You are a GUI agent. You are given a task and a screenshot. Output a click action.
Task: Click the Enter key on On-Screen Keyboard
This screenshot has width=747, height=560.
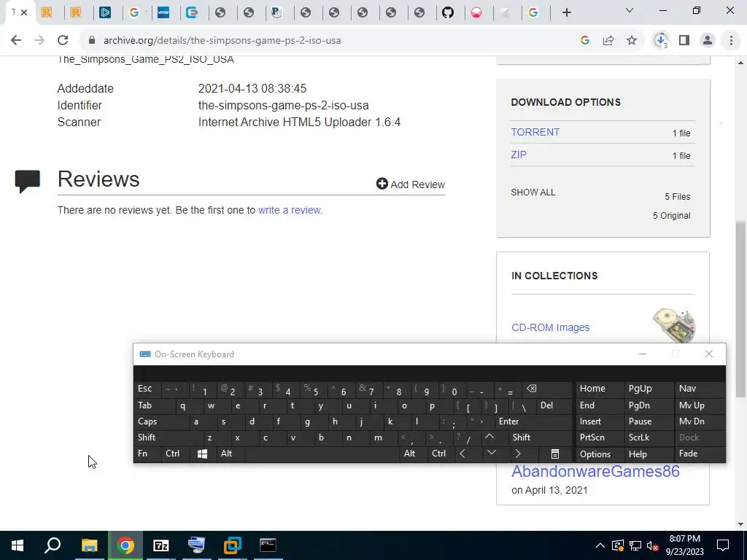coord(533,421)
